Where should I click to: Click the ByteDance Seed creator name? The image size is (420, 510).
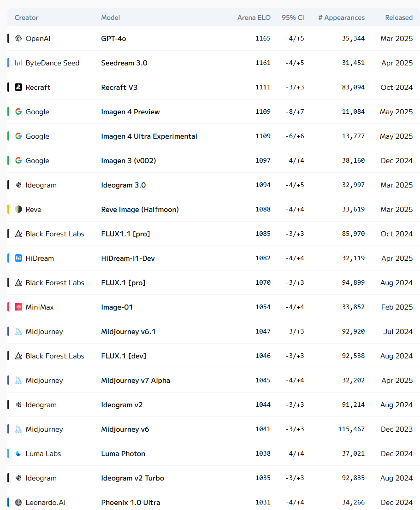[53, 63]
